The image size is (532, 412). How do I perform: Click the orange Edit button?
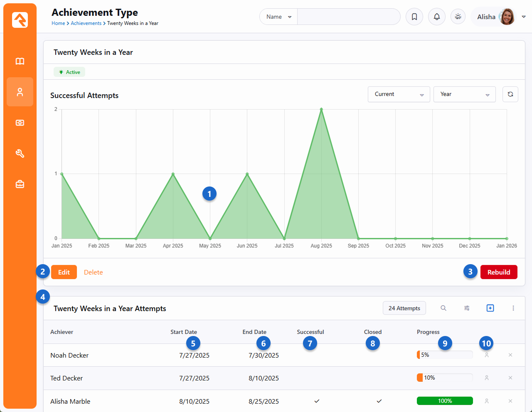point(64,272)
